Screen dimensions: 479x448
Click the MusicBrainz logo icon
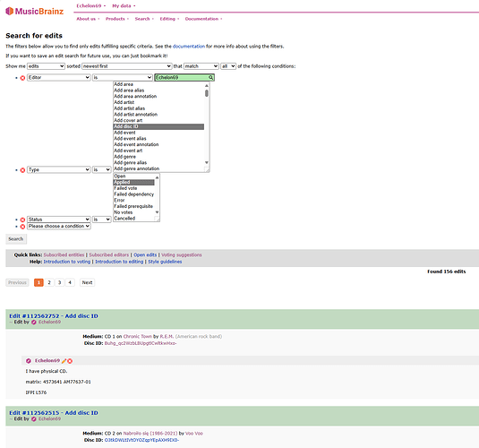coord(10,12)
